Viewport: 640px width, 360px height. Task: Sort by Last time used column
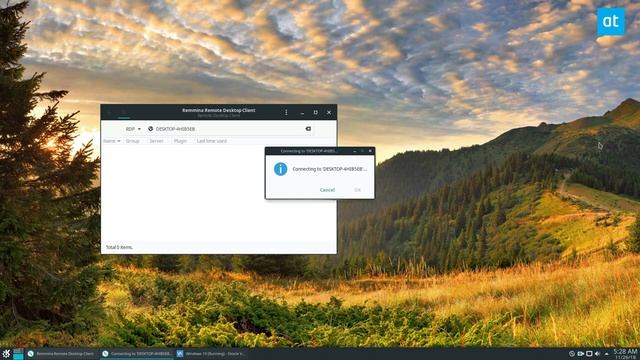pos(212,141)
